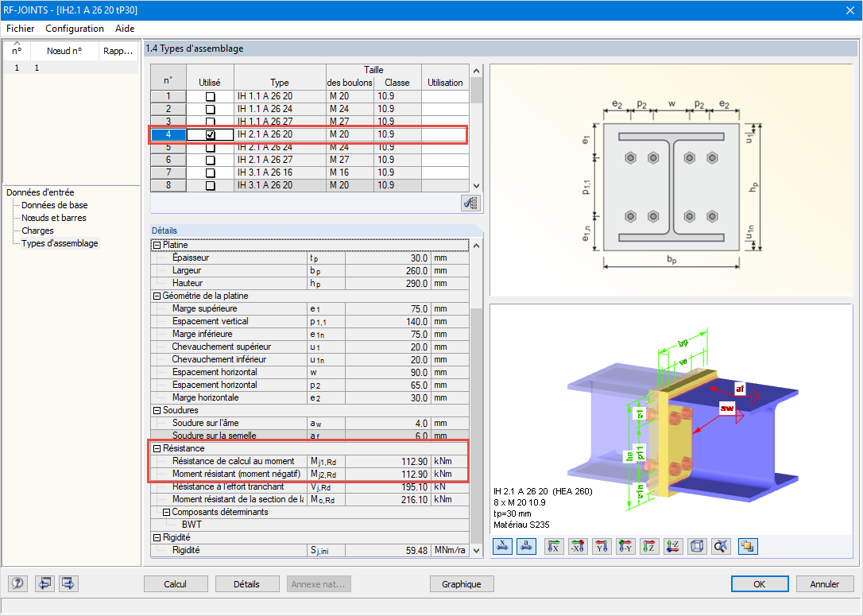Go to the next window table
Viewport: 863px width, 616px height.
(68, 583)
